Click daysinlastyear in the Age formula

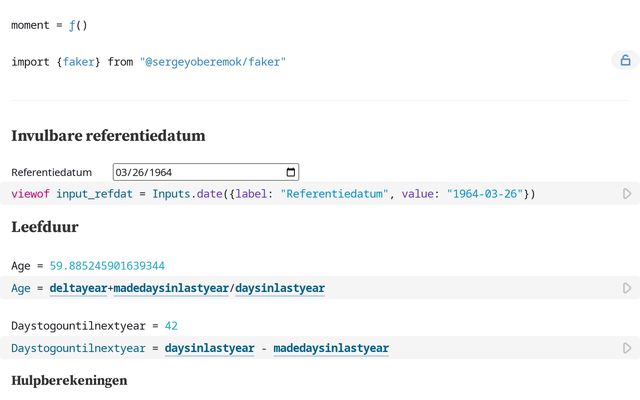click(280, 288)
